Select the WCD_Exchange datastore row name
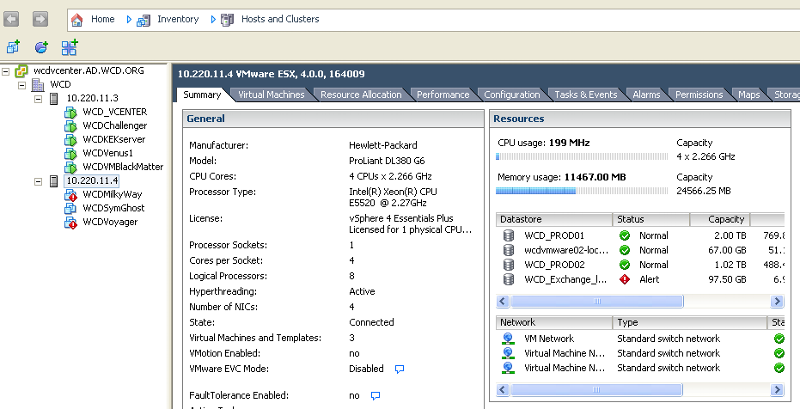The height and width of the screenshot is (409, 800). click(565, 279)
